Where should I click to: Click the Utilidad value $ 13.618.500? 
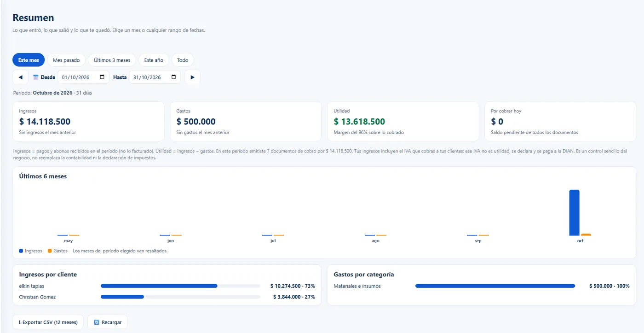(359, 122)
